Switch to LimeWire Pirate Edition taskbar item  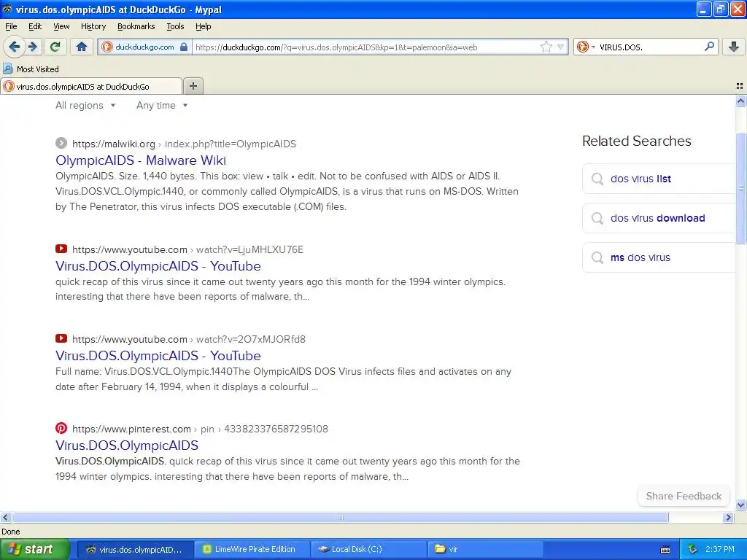[x=251, y=549]
